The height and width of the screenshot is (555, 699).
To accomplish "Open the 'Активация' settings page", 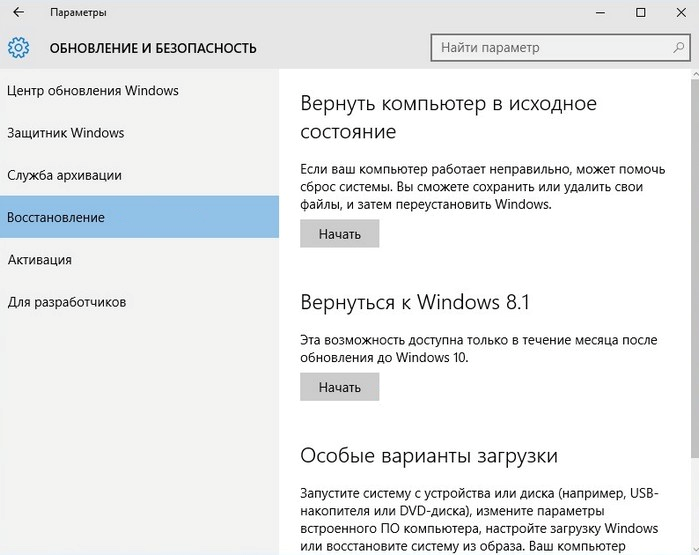I will coord(40,260).
